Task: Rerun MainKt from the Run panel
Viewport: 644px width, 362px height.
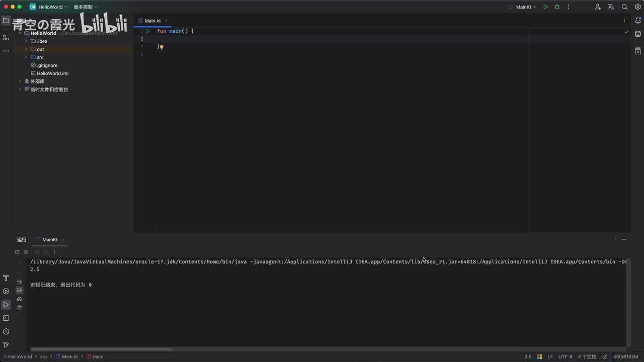Action: [x=17, y=252]
